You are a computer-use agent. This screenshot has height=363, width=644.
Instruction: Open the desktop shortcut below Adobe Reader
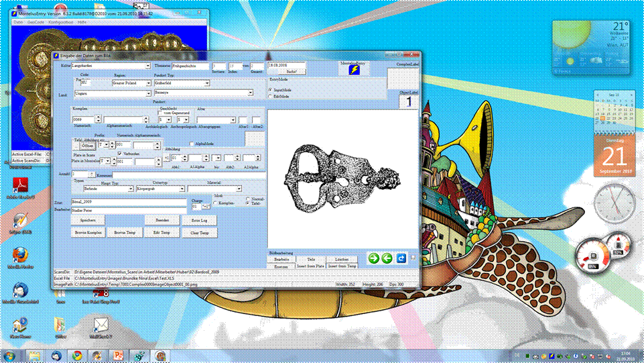coord(20,223)
